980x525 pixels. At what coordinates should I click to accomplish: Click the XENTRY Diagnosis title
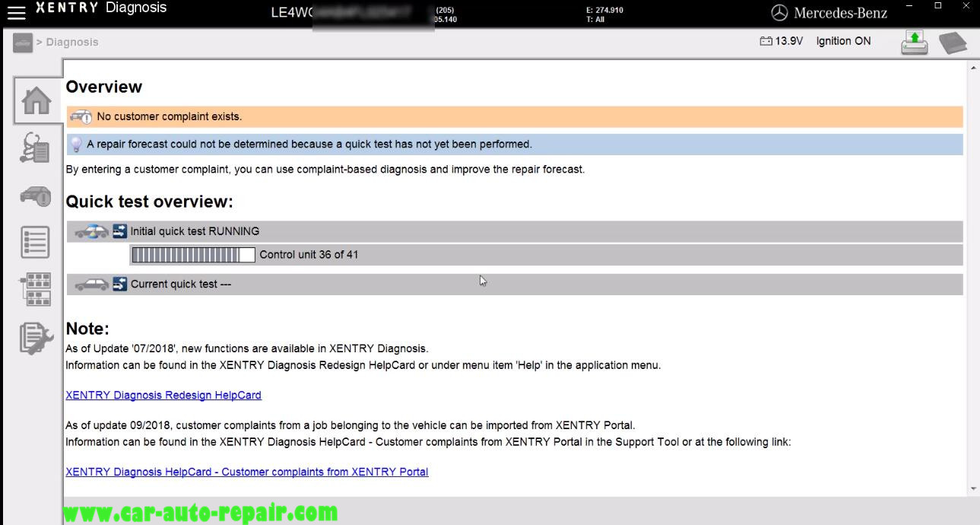[101, 8]
